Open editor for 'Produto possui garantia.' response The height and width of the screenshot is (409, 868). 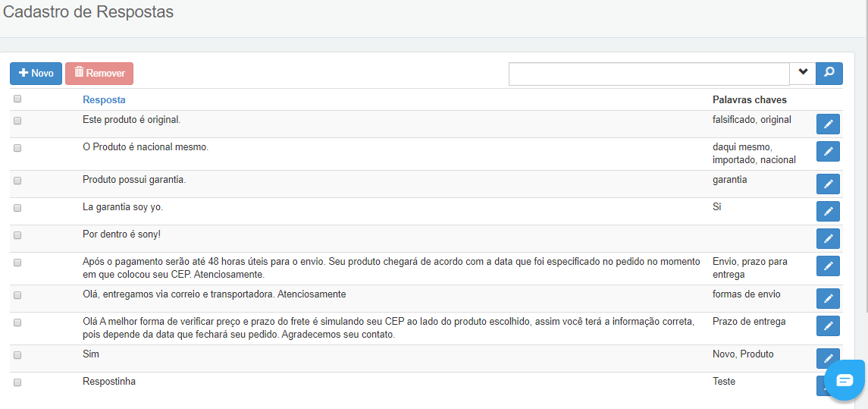pos(828,184)
